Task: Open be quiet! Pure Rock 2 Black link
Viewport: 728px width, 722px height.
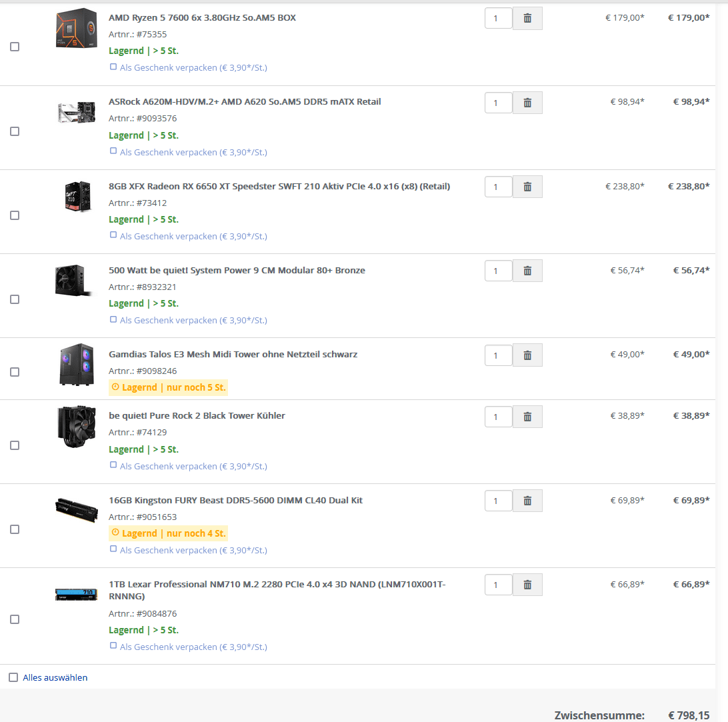Action: 197,415
